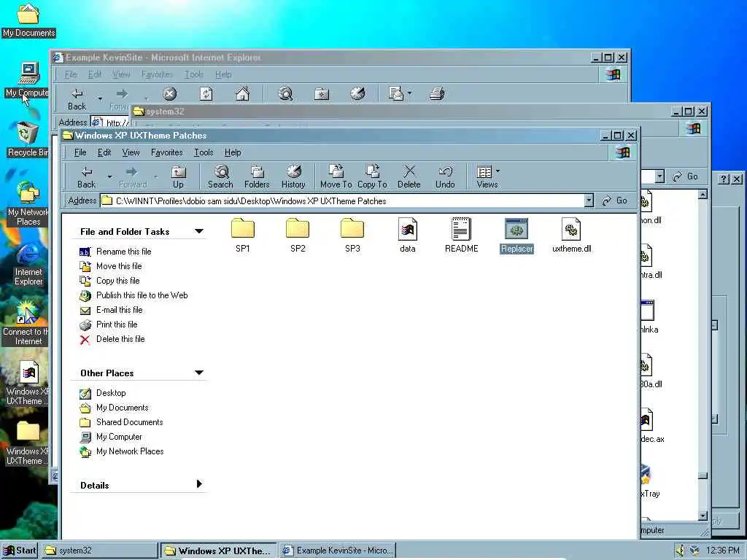Open the address bar dropdown arrow
The height and width of the screenshot is (560, 747).
click(589, 201)
